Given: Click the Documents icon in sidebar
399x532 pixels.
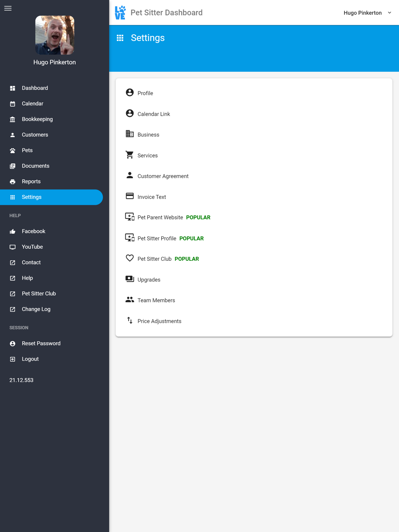Looking at the screenshot, I should coord(13,166).
